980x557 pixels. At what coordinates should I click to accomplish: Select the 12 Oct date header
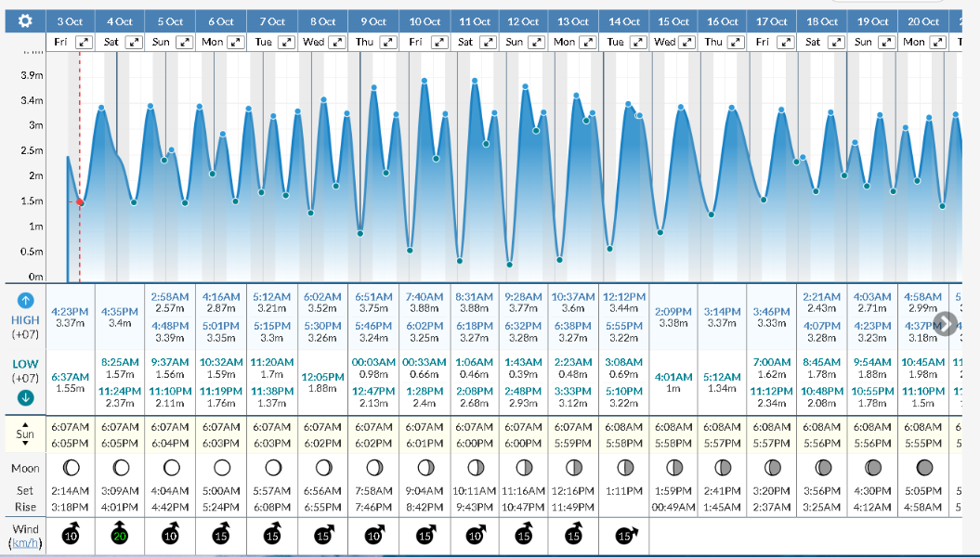[524, 20]
